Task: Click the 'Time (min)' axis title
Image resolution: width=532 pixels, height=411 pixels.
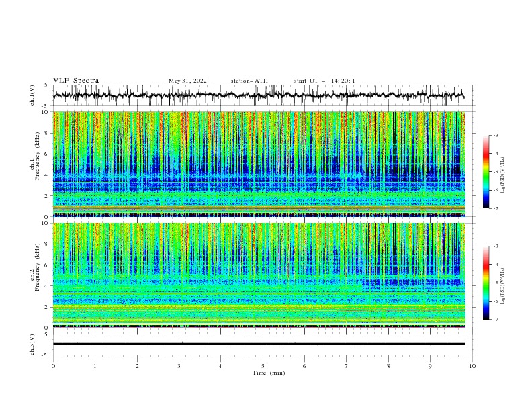Action: pos(269,373)
